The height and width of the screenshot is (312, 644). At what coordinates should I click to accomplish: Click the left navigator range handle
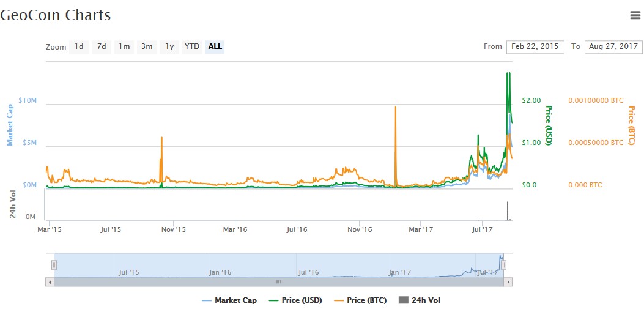54,265
